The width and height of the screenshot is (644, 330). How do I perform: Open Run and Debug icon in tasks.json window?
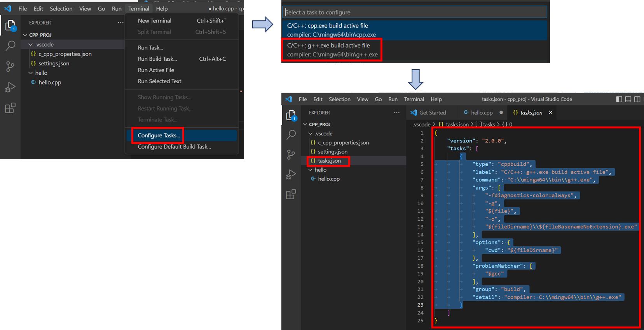click(x=291, y=174)
